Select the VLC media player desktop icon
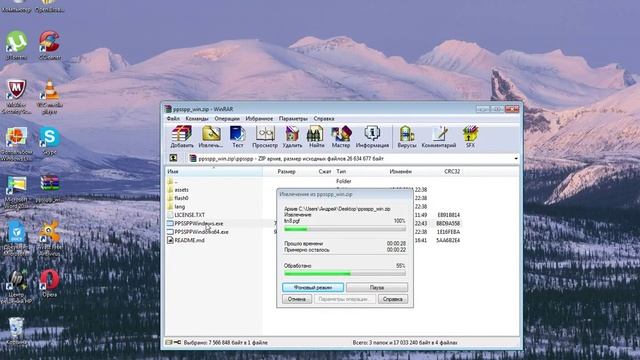This screenshot has height=360, width=640. click(50, 97)
